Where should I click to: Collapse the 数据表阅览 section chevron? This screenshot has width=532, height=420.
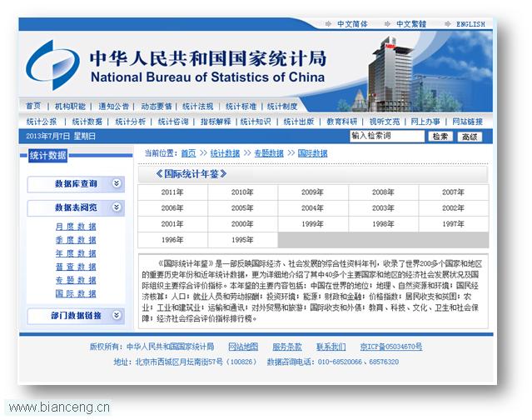pos(117,207)
